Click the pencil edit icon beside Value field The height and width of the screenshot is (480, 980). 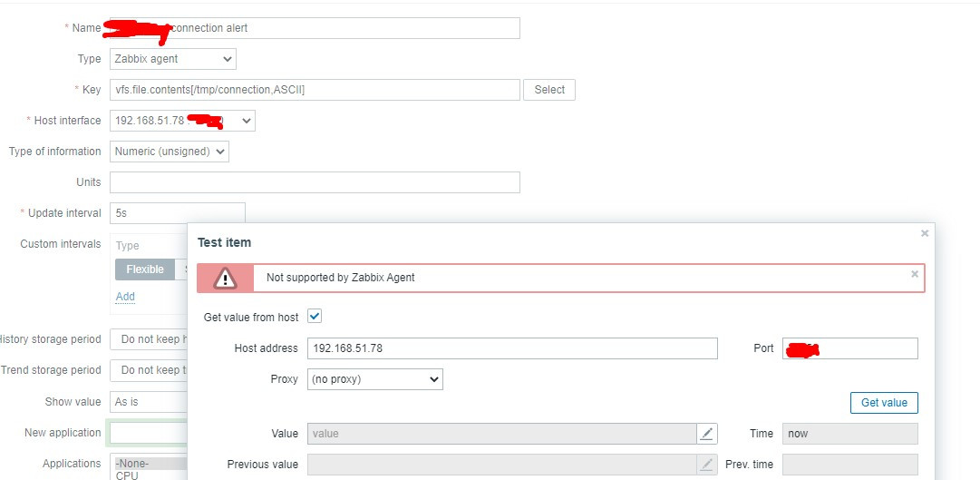[707, 434]
